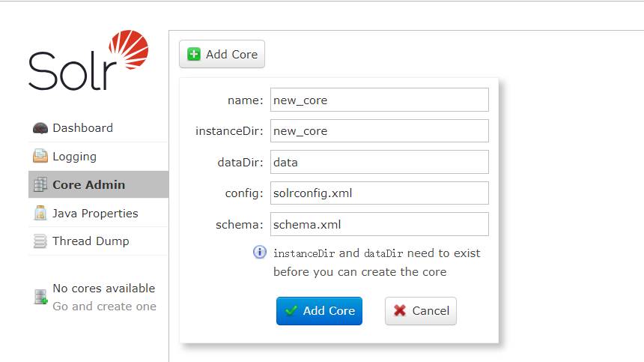Click the Logging notepad icon
644x362 pixels.
(40, 157)
